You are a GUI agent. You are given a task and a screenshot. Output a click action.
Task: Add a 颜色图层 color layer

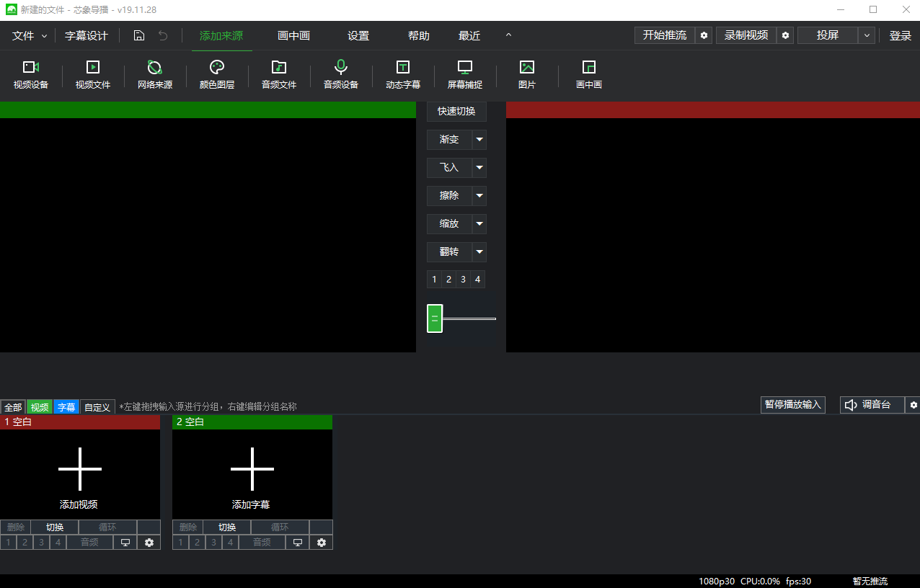(x=217, y=74)
